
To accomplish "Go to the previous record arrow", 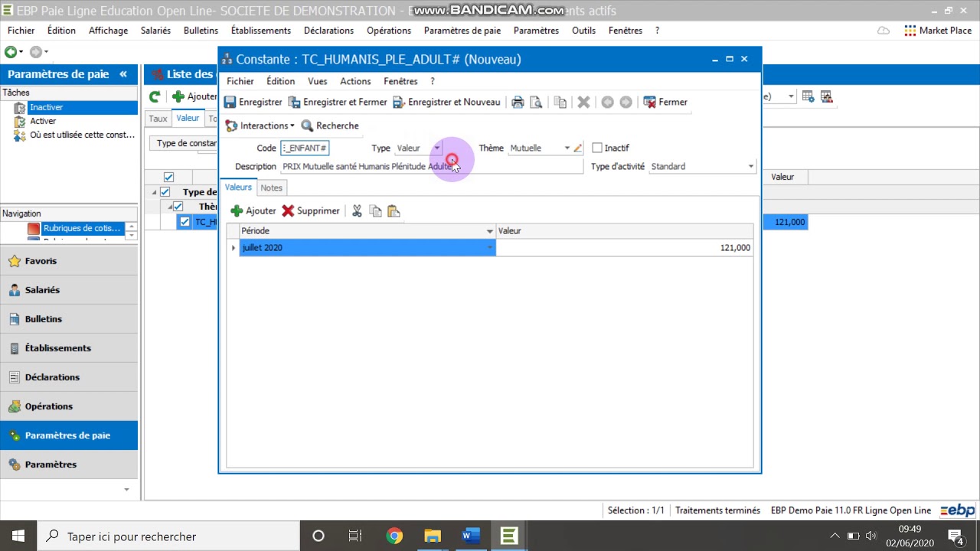I will click(607, 102).
